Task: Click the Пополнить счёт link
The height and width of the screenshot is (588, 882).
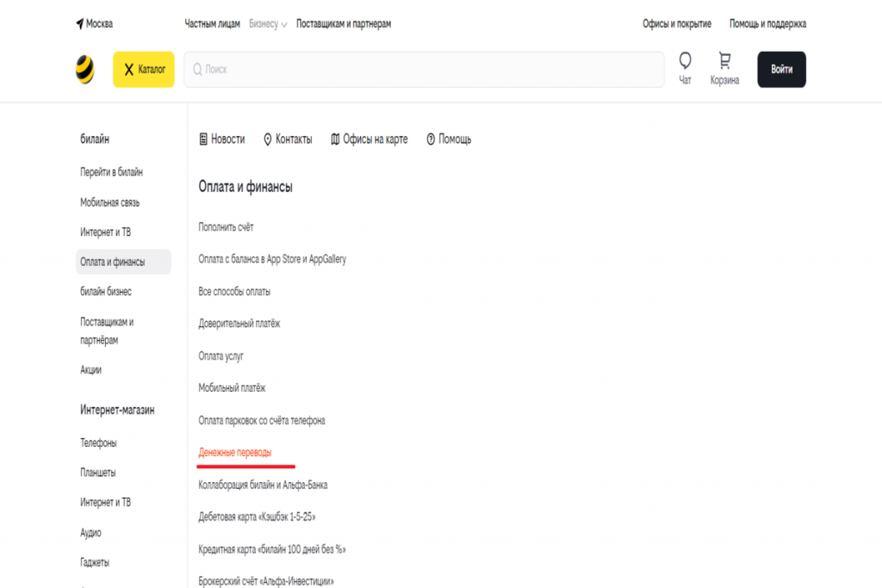Action: (x=226, y=227)
